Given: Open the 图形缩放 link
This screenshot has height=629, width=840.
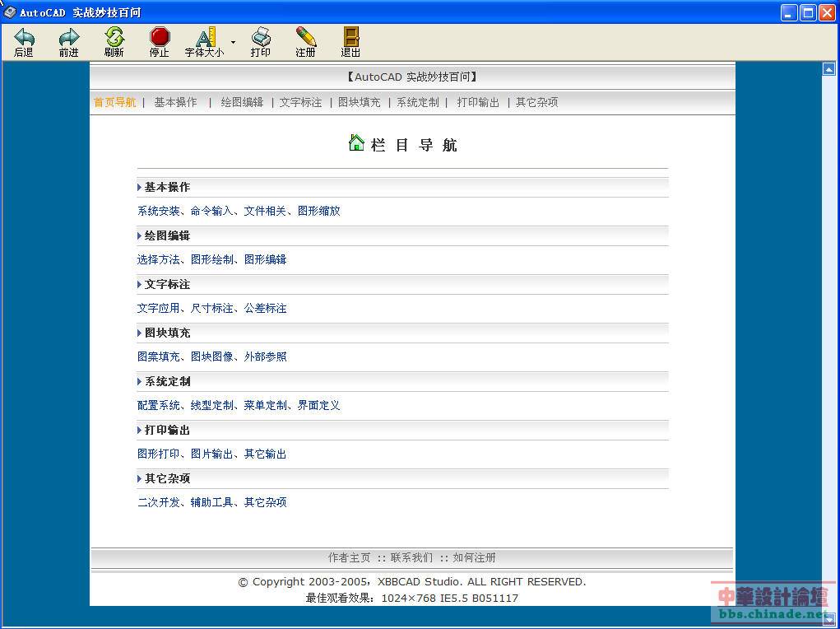Looking at the screenshot, I should [318, 212].
